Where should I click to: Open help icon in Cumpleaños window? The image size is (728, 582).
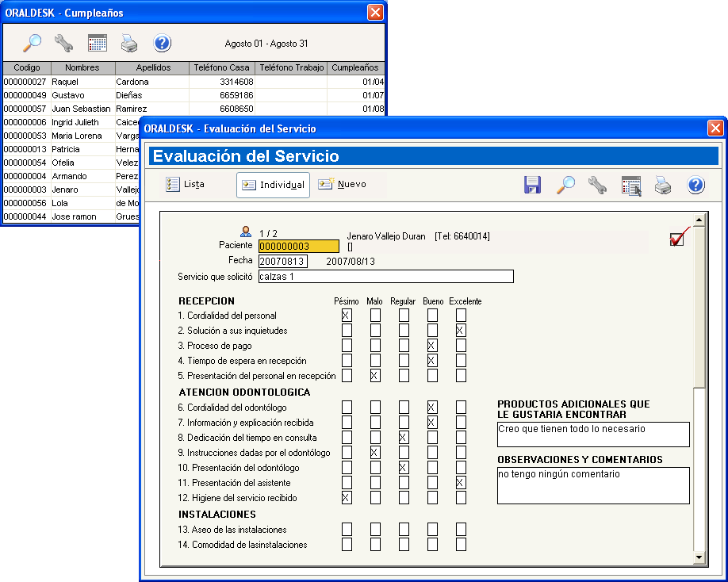click(162, 43)
